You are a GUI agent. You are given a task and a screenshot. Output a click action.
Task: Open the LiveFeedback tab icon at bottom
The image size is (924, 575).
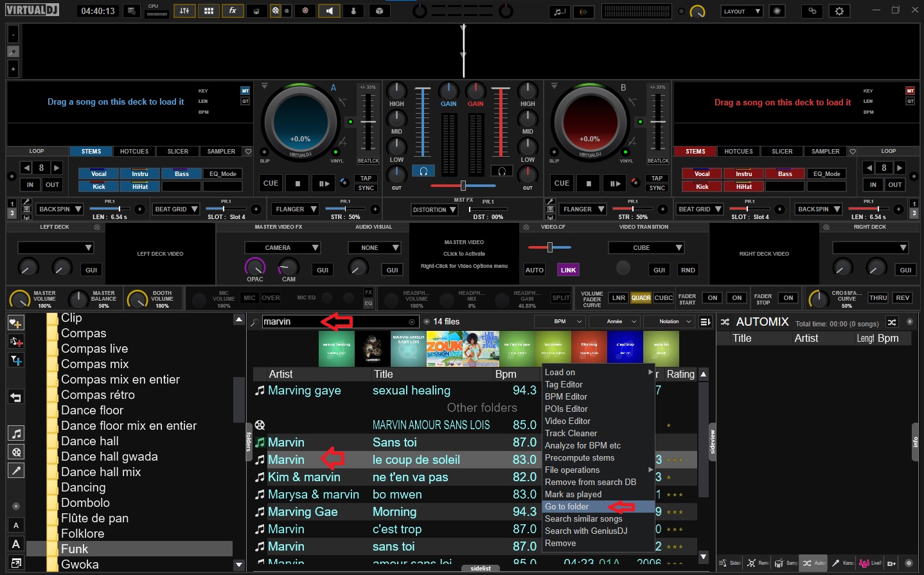tap(869, 563)
